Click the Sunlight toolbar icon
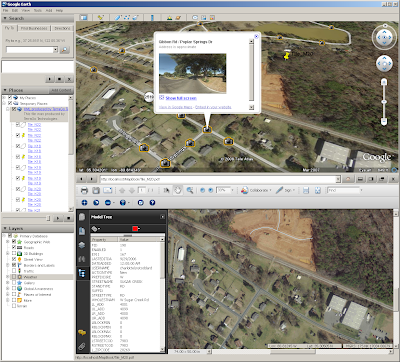The height and width of the screenshot is (362, 400). [x=169, y=18]
